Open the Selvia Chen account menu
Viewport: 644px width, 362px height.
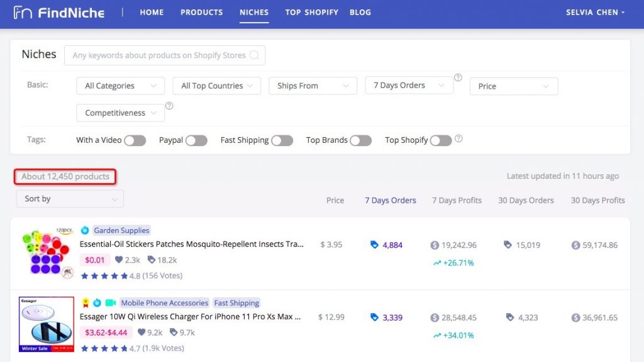(595, 13)
